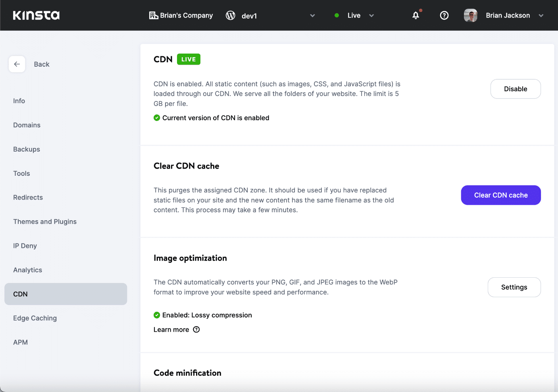Switch to the Analytics sidebar section
This screenshot has height=392, width=558.
pyautogui.click(x=27, y=270)
